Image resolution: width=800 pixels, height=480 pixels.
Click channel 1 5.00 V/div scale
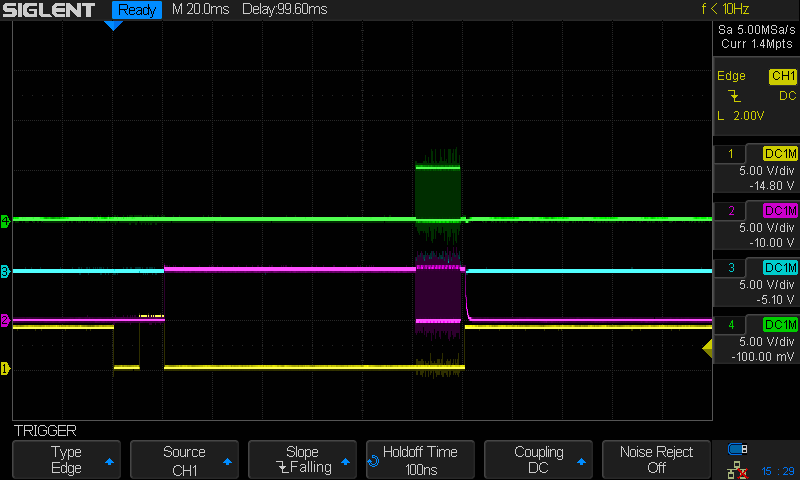(767, 171)
